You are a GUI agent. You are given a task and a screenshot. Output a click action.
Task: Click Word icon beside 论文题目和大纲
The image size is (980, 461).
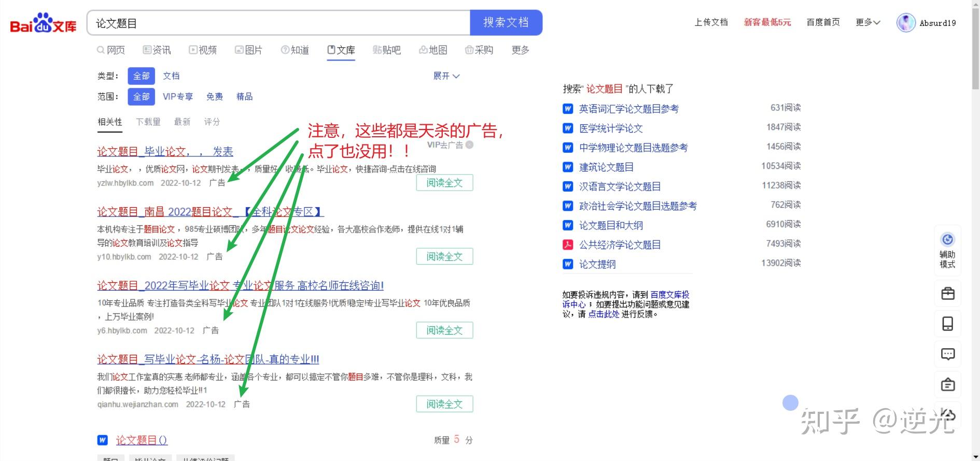(x=568, y=225)
